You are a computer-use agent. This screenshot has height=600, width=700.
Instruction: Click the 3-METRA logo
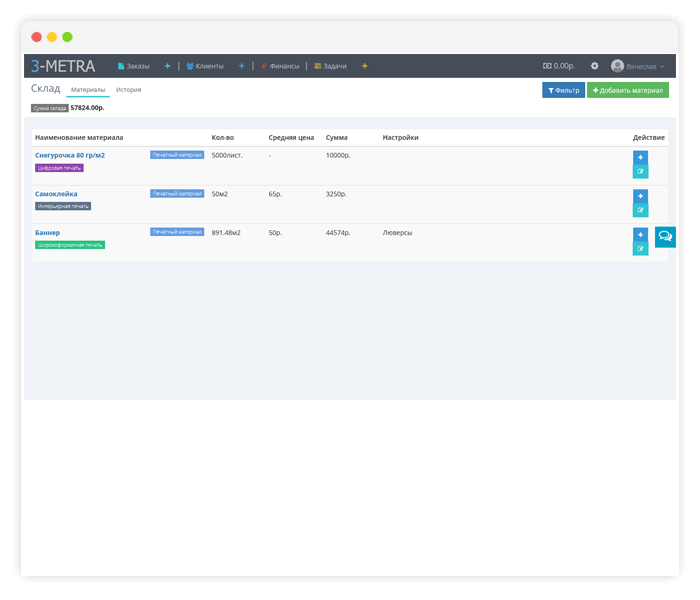(62, 66)
